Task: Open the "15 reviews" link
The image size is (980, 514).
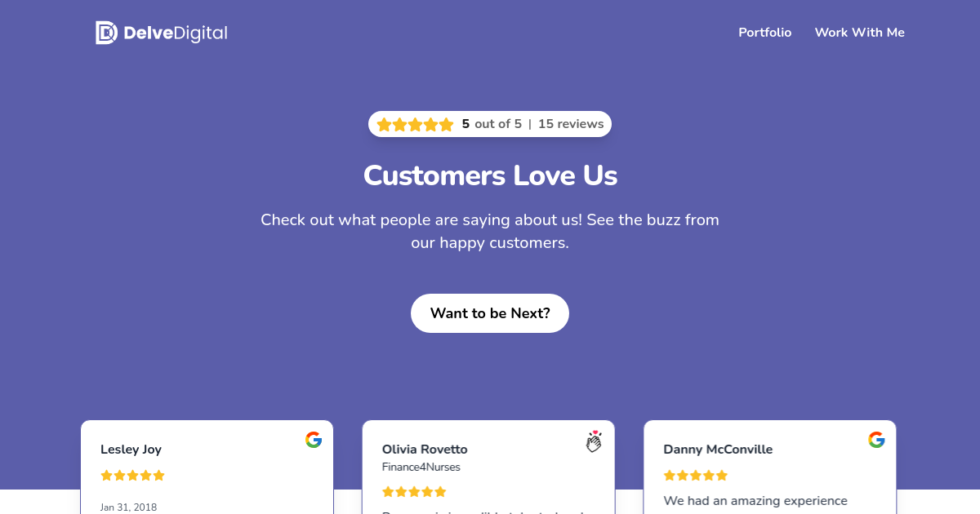Action: click(x=572, y=123)
